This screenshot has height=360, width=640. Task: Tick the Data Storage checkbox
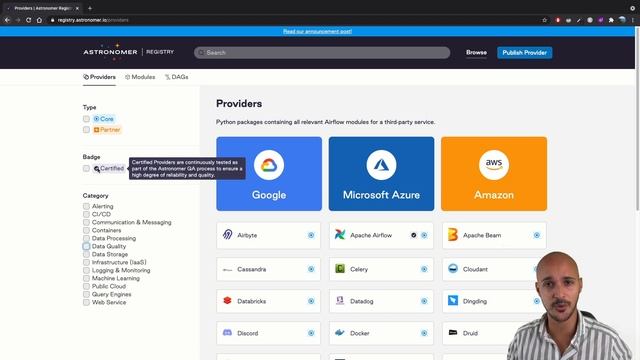pyautogui.click(x=86, y=254)
